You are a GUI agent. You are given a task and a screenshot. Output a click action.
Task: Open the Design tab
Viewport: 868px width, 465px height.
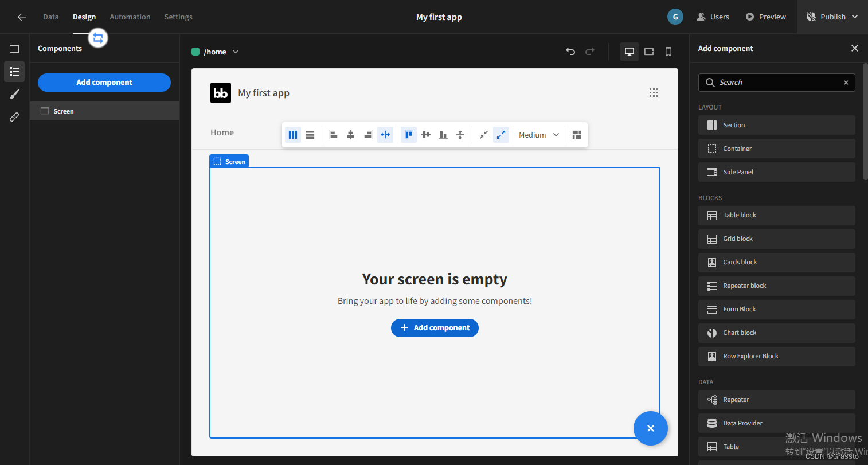(x=84, y=17)
